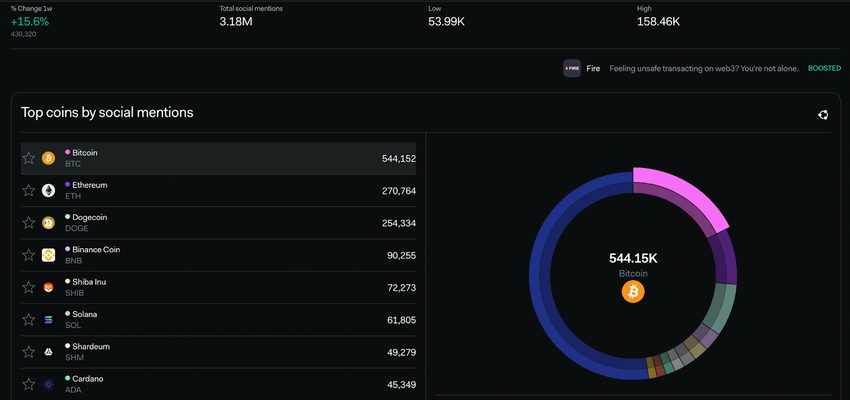The width and height of the screenshot is (850, 400).
Task: Click the 49,279 mentions value
Action: tap(401, 352)
